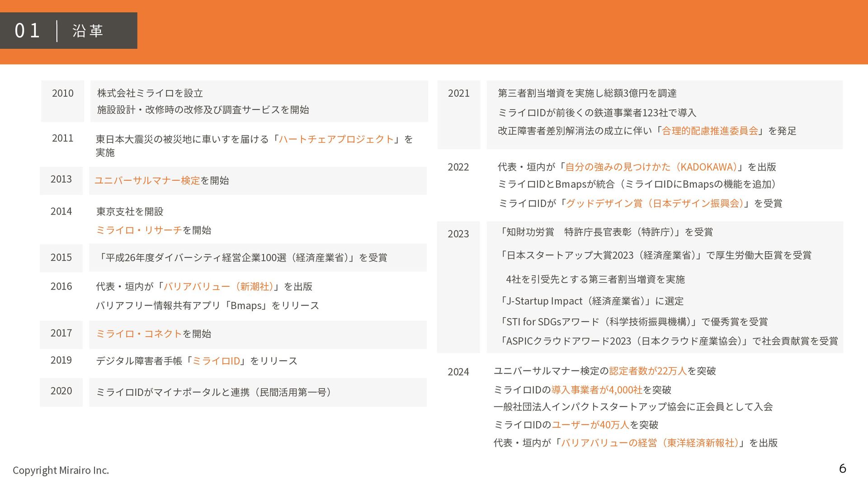
Task: Click the 01 沿革 section header
Action: 69,31
